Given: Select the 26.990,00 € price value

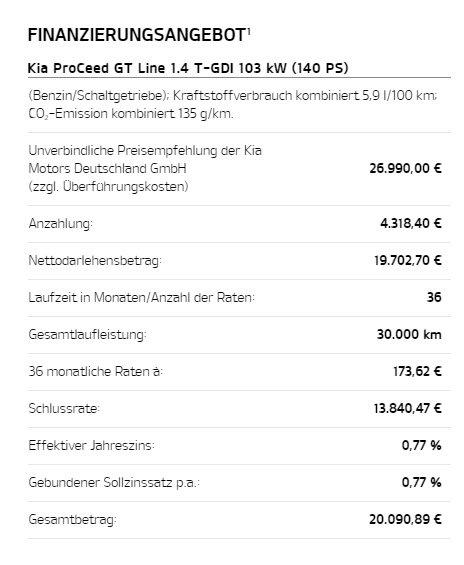Looking at the screenshot, I should pos(405,168).
